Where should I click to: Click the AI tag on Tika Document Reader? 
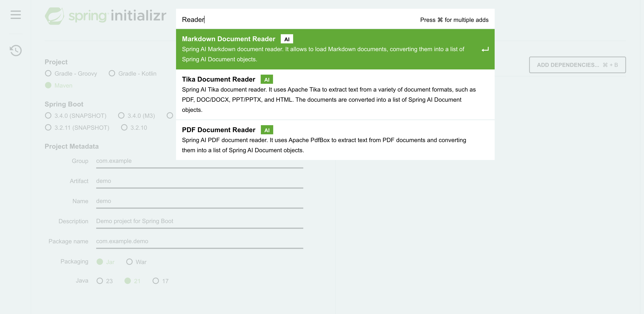point(267,79)
